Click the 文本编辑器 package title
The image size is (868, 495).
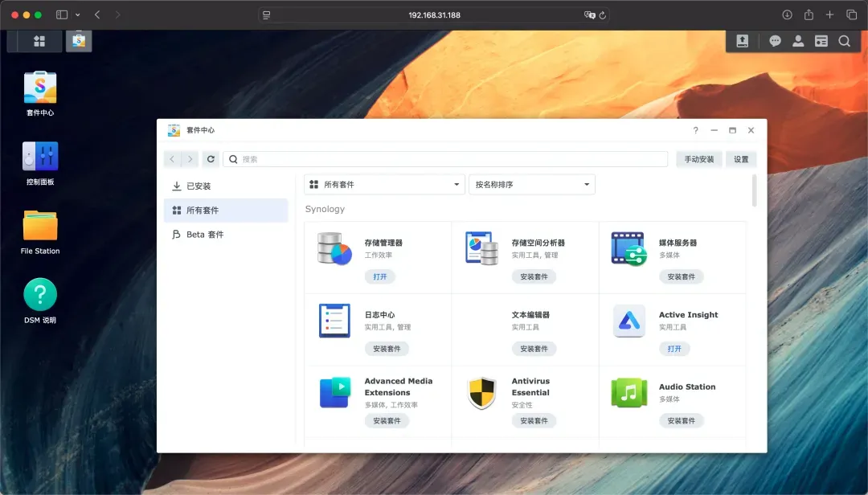point(530,314)
